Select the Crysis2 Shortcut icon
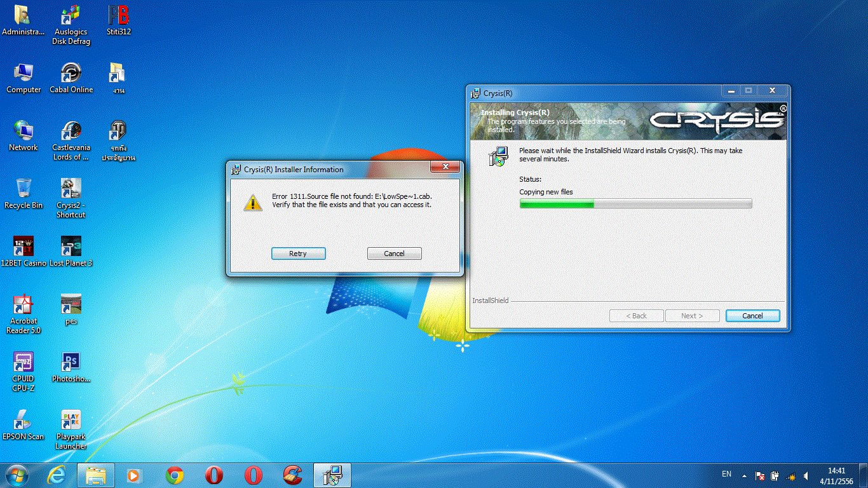Image resolution: width=868 pixels, height=488 pixels. click(x=71, y=196)
